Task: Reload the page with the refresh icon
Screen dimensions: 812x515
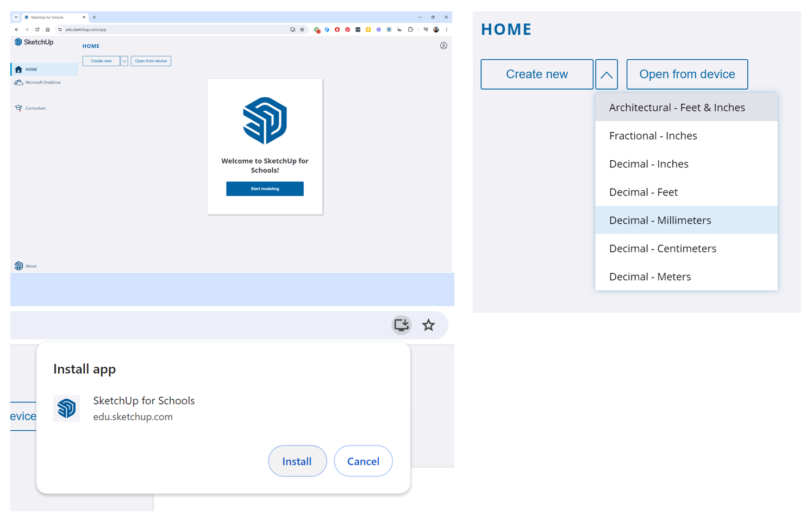Action: point(37,30)
